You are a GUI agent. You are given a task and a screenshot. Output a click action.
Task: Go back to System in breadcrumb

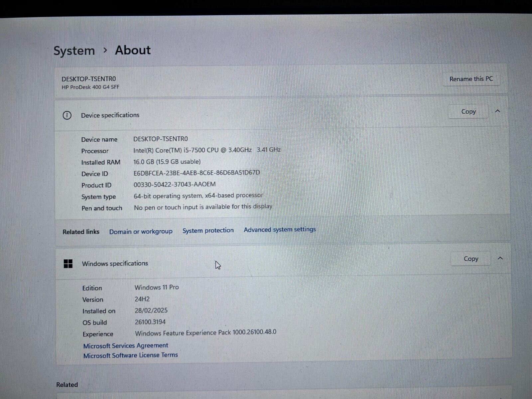74,51
